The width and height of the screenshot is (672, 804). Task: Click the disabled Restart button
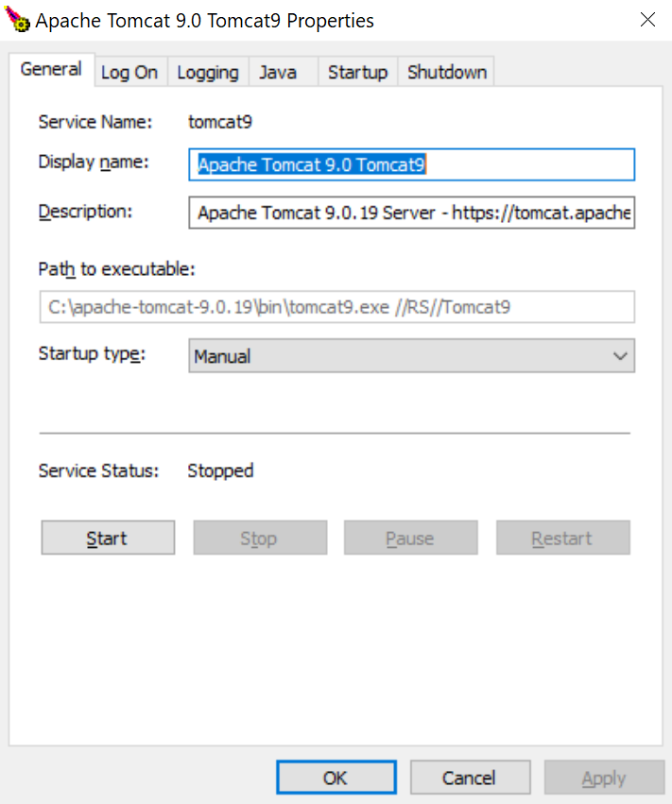pyautogui.click(x=562, y=538)
